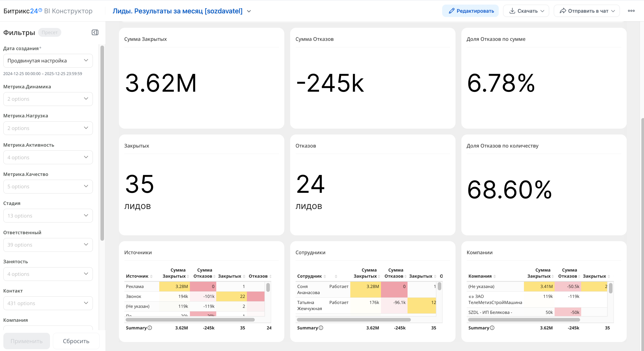Sort by Источник column sort icon
This screenshot has height=351, width=644.
[x=151, y=276]
